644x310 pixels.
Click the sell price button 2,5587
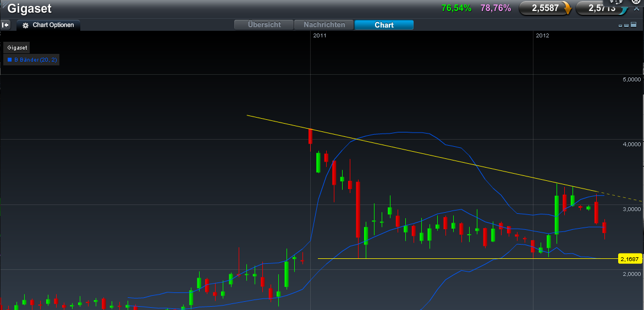click(x=546, y=8)
